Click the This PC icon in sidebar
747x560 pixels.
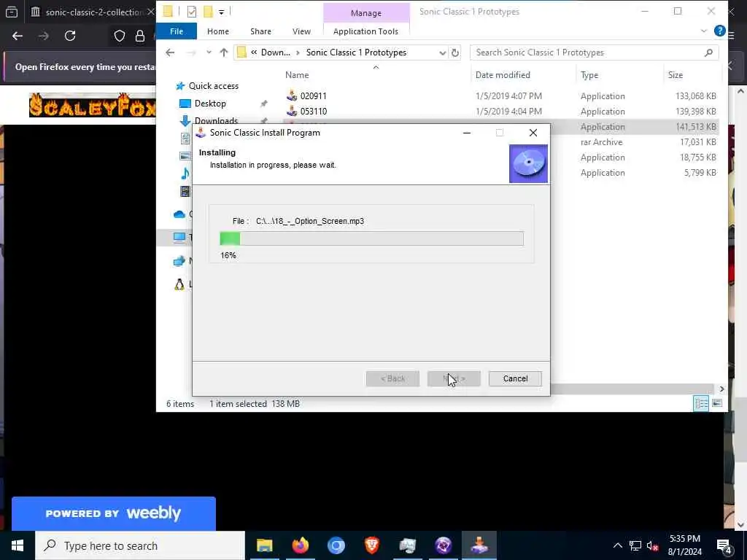[x=179, y=237]
